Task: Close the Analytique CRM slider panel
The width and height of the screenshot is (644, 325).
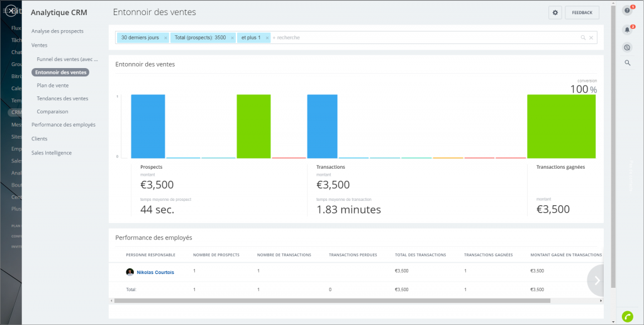Action: (9, 11)
